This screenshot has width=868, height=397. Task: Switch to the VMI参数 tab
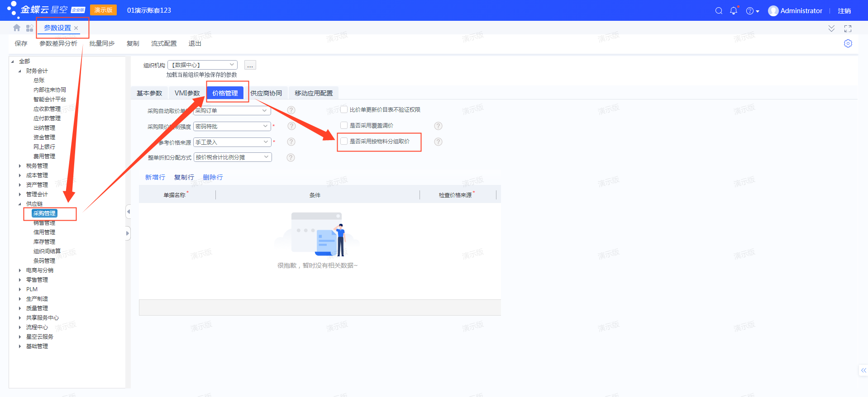(x=187, y=93)
